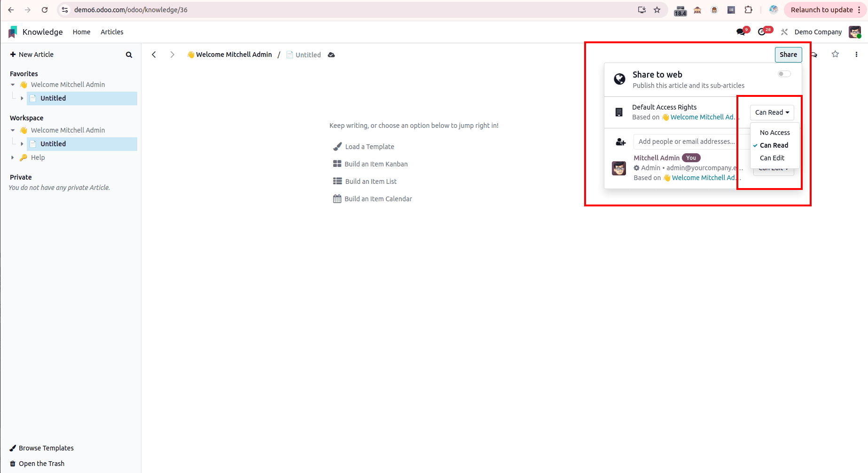Click the Share button

click(x=788, y=55)
